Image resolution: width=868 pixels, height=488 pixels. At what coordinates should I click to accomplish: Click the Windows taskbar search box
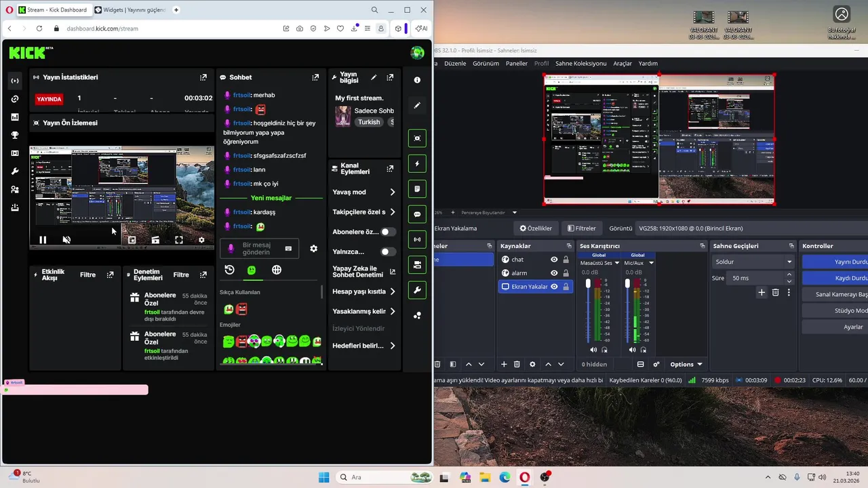[x=384, y=477]
